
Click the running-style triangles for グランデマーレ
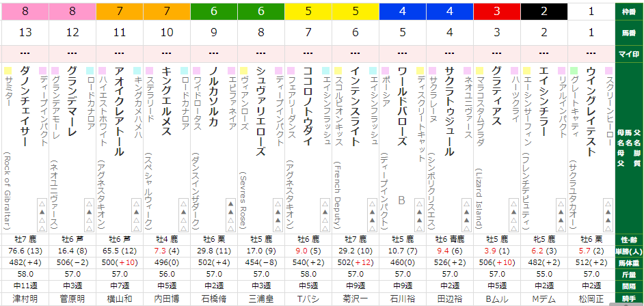click(x=90, y=215)
